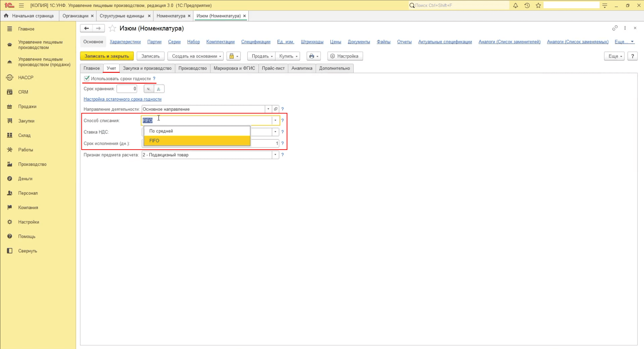
Task: Navigate forward with the right arrow
Action: 98,28
